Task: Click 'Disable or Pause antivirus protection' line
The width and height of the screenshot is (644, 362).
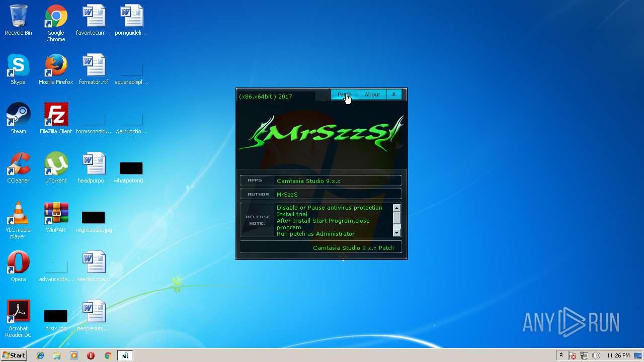Action: point(330,208)
